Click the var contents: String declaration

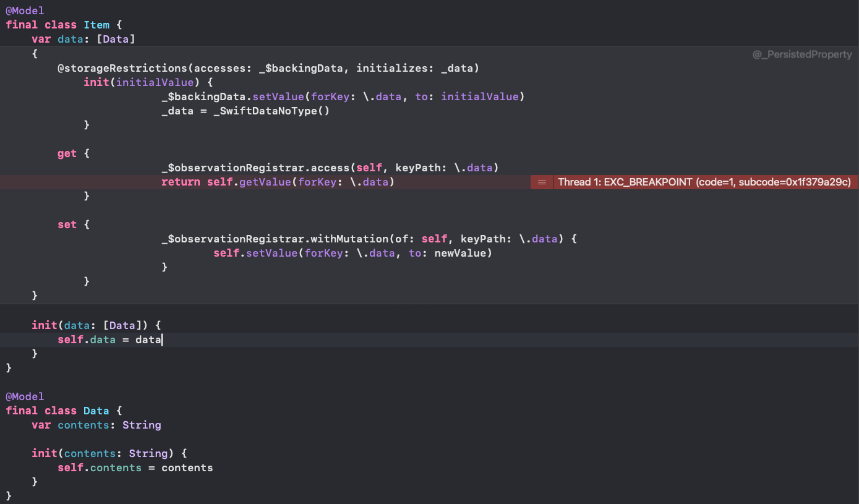point(96,425)
